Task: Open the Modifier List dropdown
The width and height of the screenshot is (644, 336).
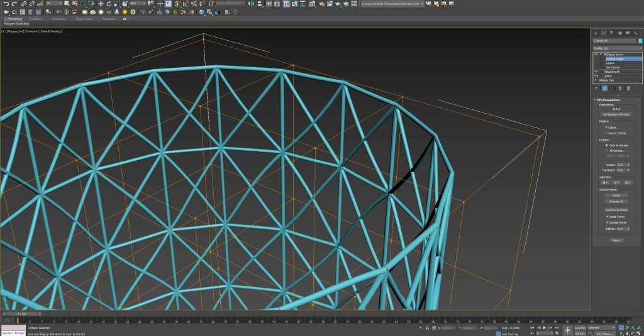Action: point(618,48)
